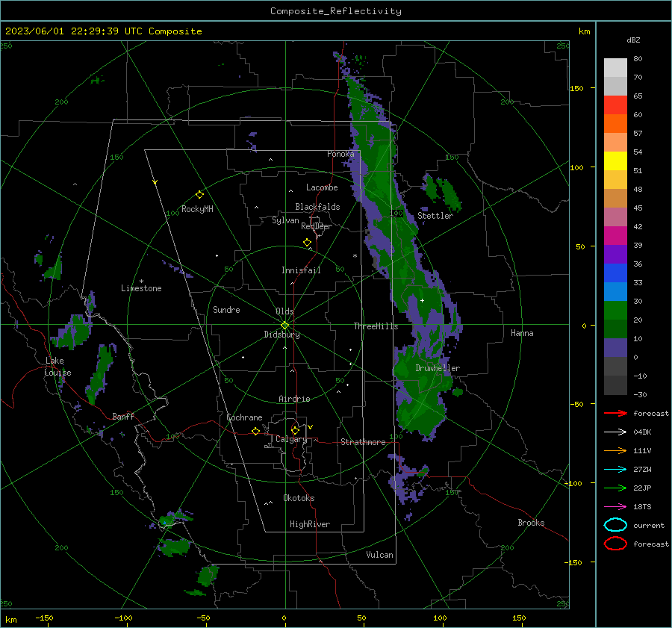
Task: Click the white 04DK arrow symbol
Action: click(x=615, y=432)
